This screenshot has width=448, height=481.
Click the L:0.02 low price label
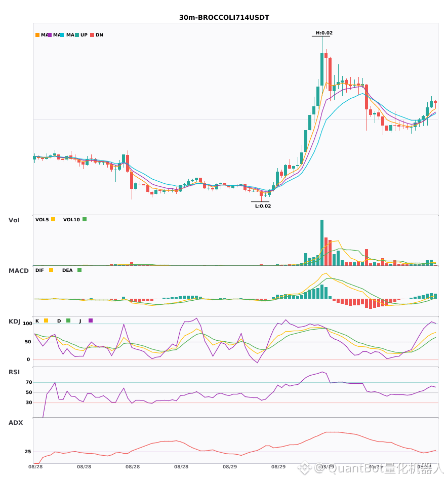point(263,206)
